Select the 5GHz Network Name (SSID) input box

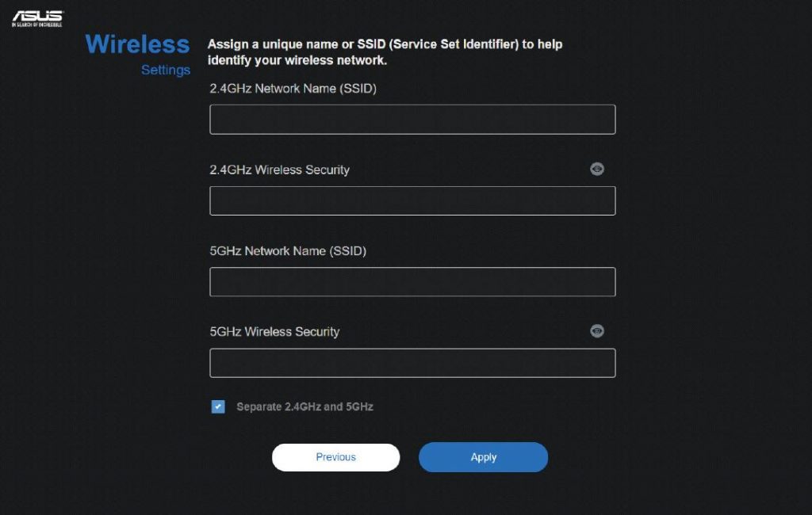[412, 281]
